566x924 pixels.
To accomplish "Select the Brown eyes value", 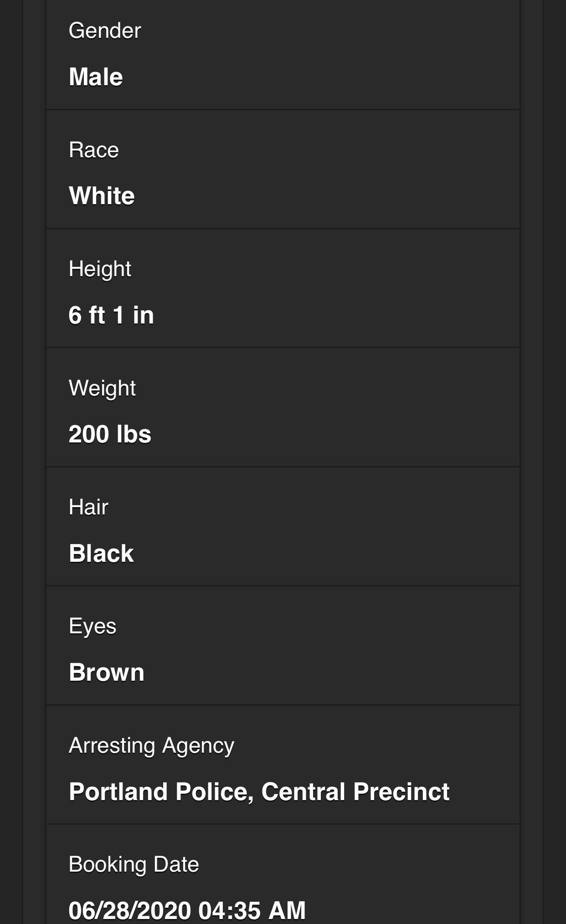I will [x=107, y=672].
